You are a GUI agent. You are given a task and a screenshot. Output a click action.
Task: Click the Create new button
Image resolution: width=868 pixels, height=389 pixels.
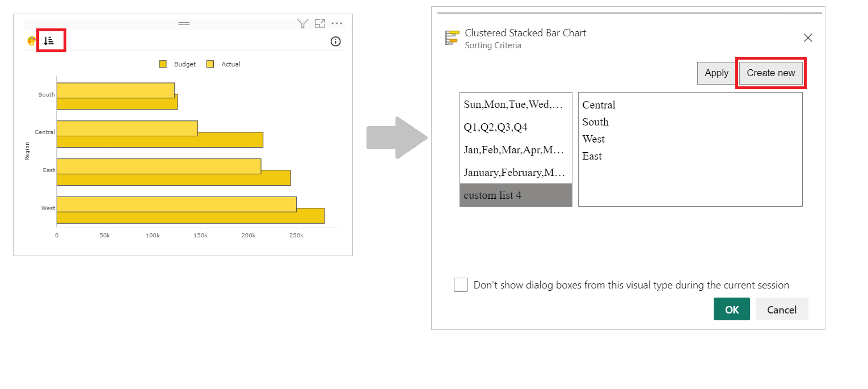(x=770, y=73)
